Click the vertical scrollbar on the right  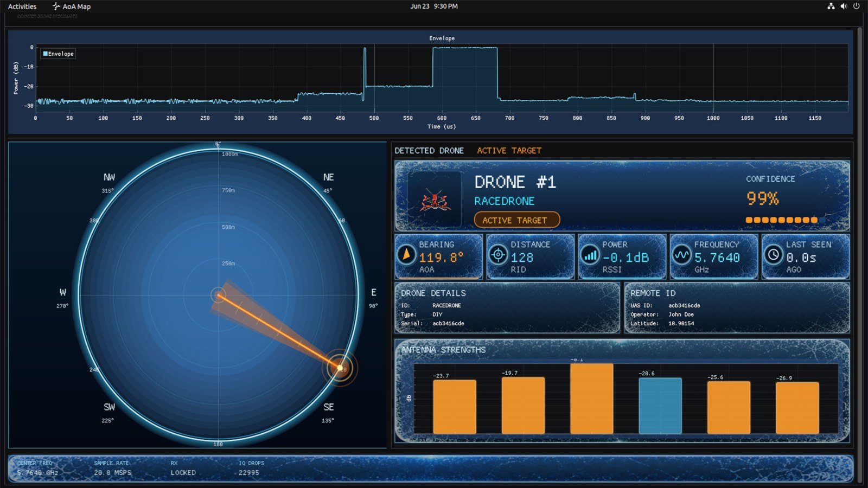pos(859,255)
